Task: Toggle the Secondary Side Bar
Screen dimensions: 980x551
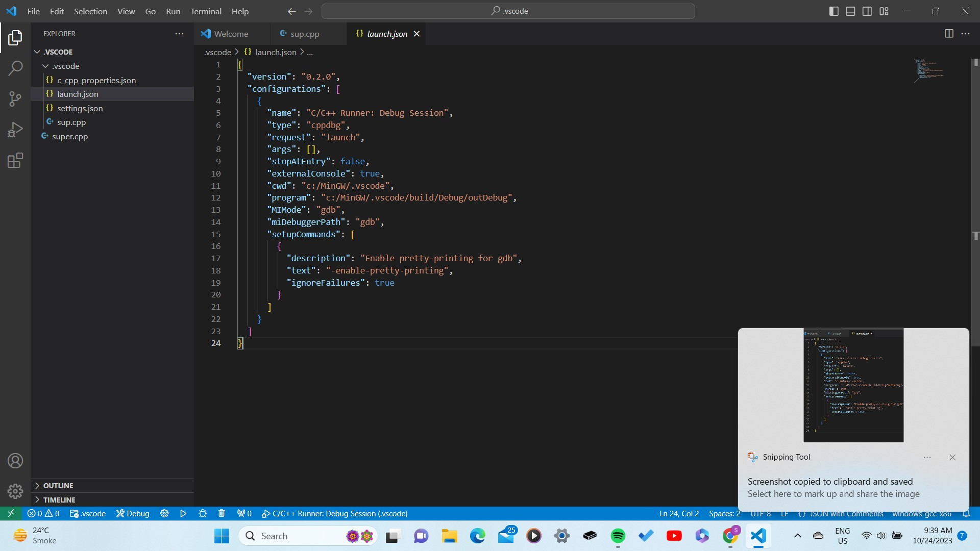Action: pyautogui.click(x=867, y=11)
